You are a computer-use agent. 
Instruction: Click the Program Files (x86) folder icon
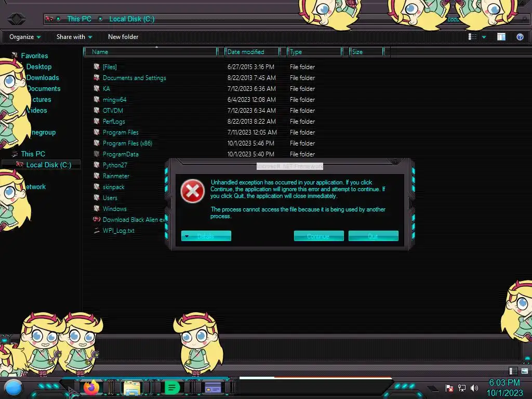(x=97, y=143)
